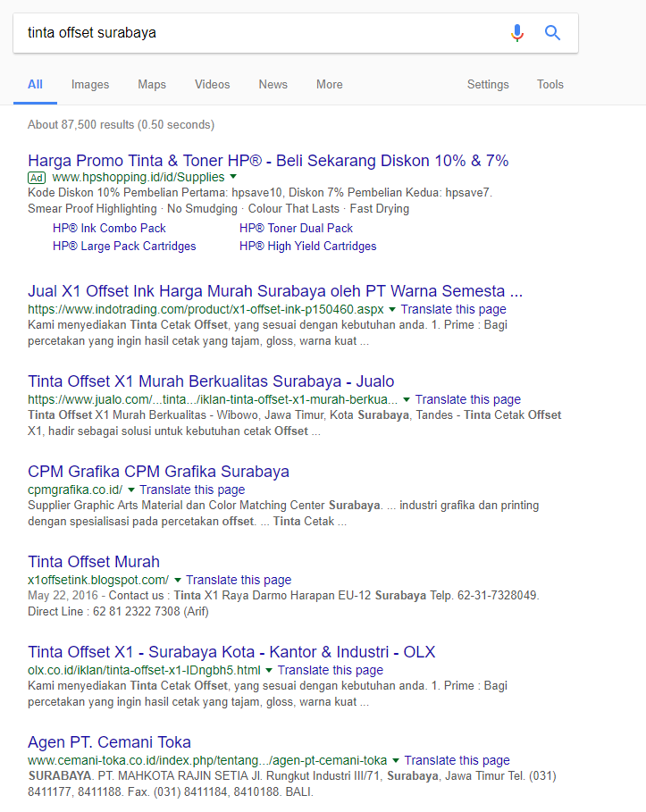Open Tinta Offset X1 Murah Berkualitas Jualo result
646x812 pixels.
point(211,381)
